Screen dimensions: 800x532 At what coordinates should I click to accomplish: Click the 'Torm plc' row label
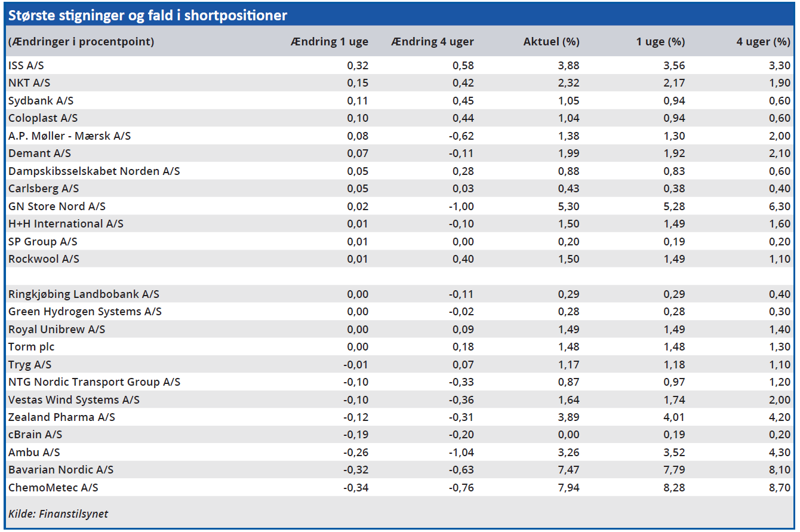(x=32, y=347)
